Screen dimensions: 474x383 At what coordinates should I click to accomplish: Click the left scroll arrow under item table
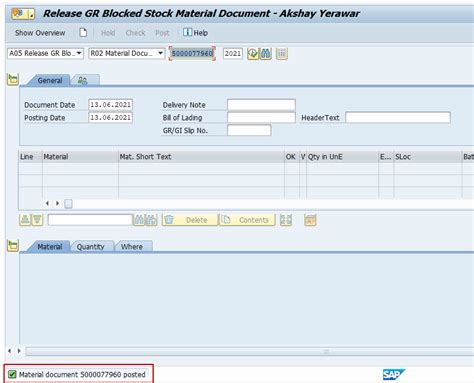(47, 203)
